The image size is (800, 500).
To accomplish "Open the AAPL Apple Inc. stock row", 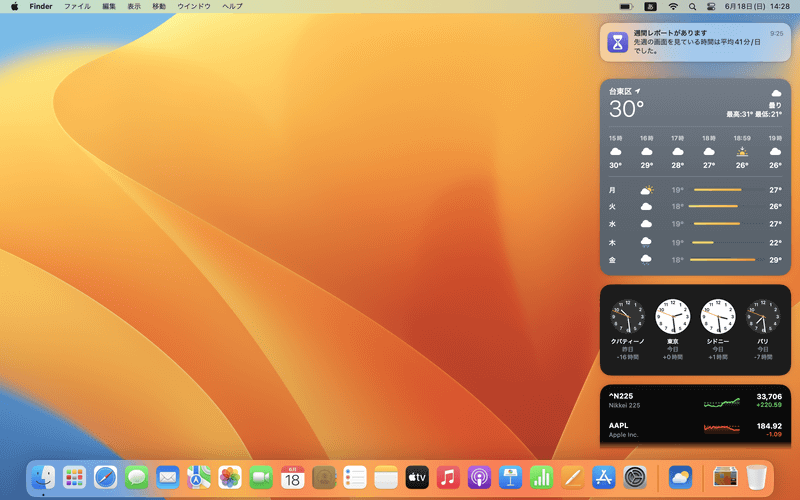I will (x=695, y=430).
